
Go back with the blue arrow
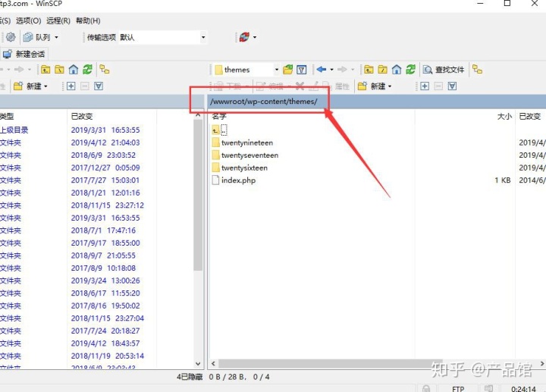coord(322,70)
